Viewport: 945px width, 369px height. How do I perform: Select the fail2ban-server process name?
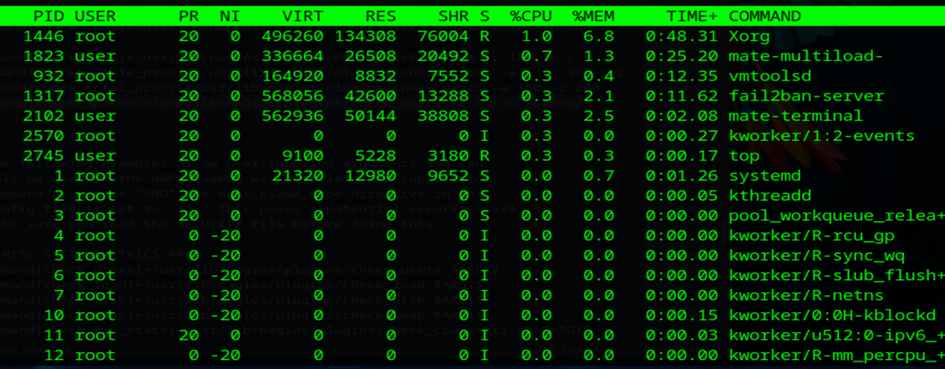tap(806, 96)
